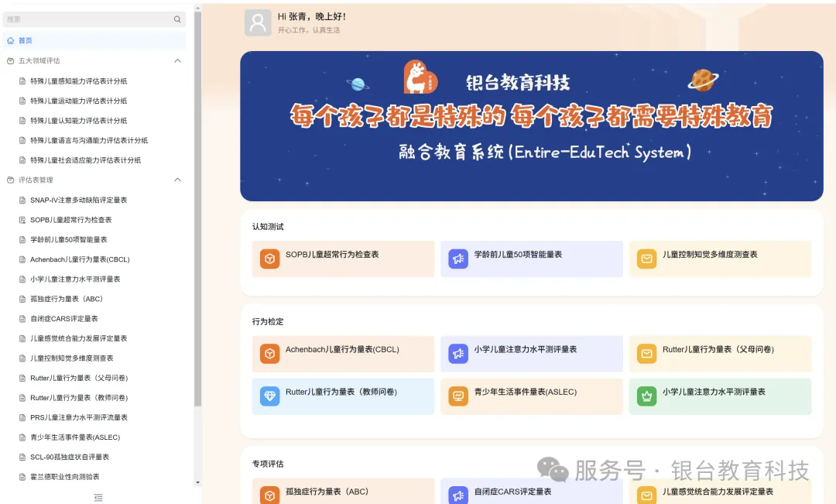Image resolution: width=836 pixels, height=504 pixels.
Task: Click megaphone icon on 学龄前儿童50项智能量表 card
Action: click(x=458, y=259)
